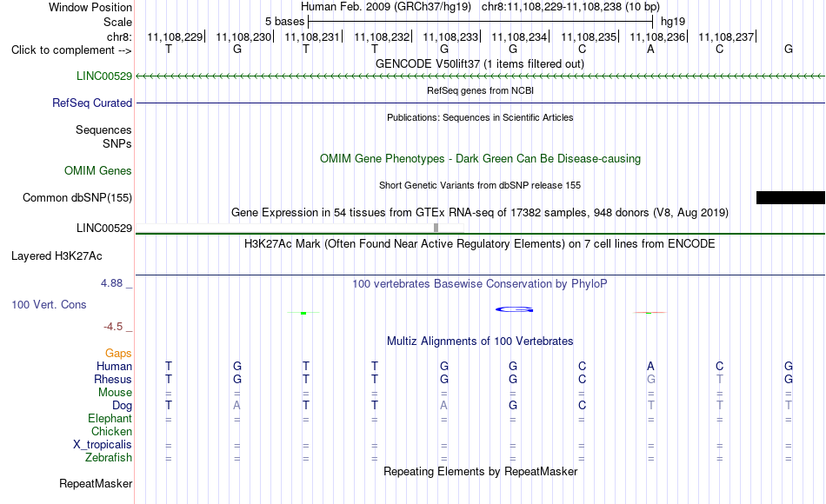Click '100 vertebrates Basewise Conservation by PhyloP' title
The width and height of the screenshot is (826, 504).
point(480,284)
